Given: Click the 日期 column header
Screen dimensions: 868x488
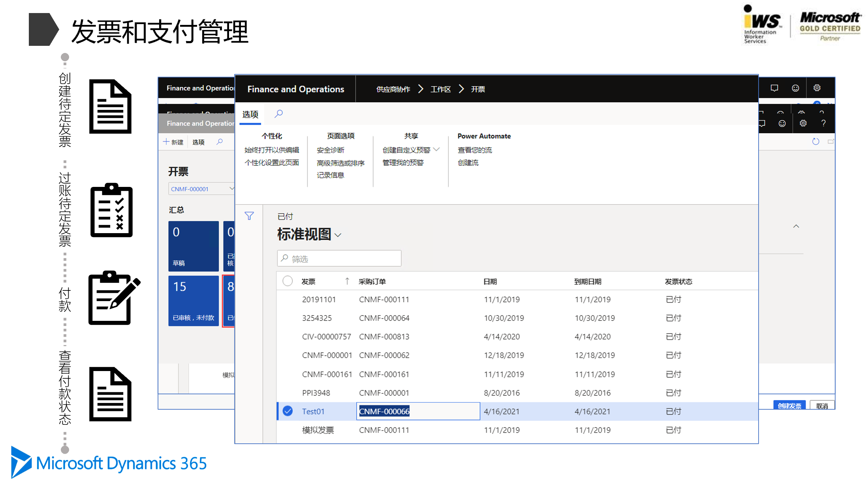Looking at the screenshot, I should coord(490,281).
